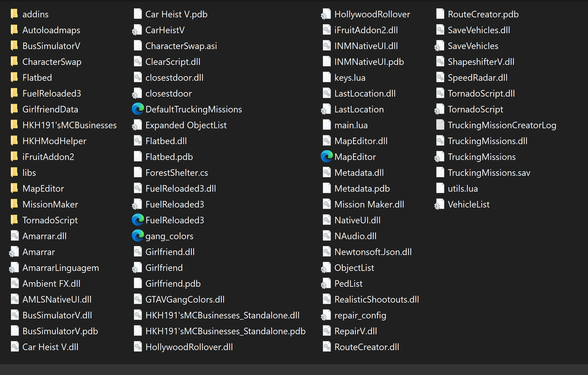Image resolution: width=588 pixels, height=375 pixels.
Task: Select the BusSimulatorV folder icon
Action: (14, 46)
